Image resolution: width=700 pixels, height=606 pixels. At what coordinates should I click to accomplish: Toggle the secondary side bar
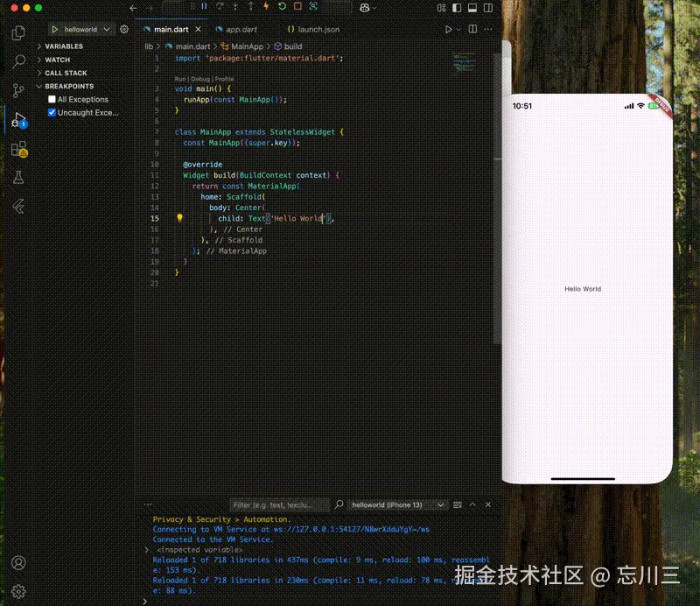488,8
